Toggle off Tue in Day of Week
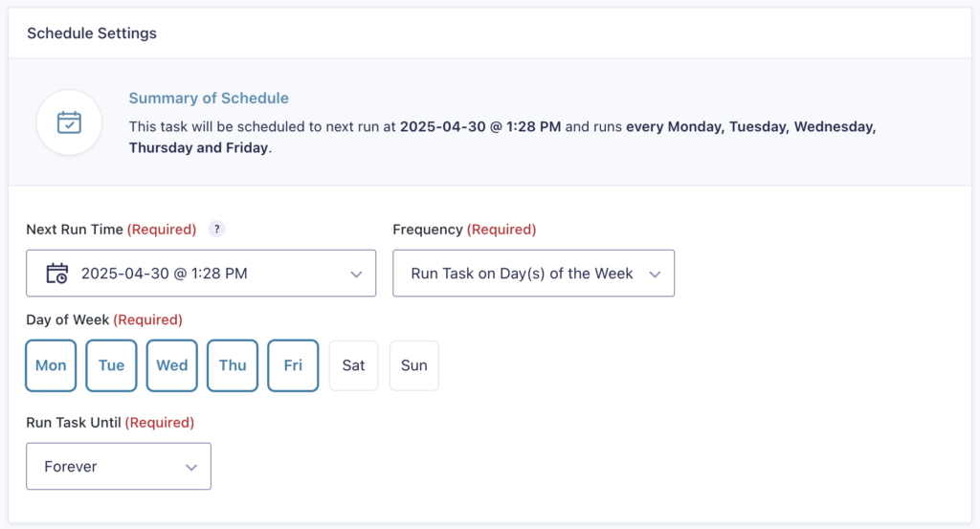This screenshot has width=980, height=529. point(111,365)
